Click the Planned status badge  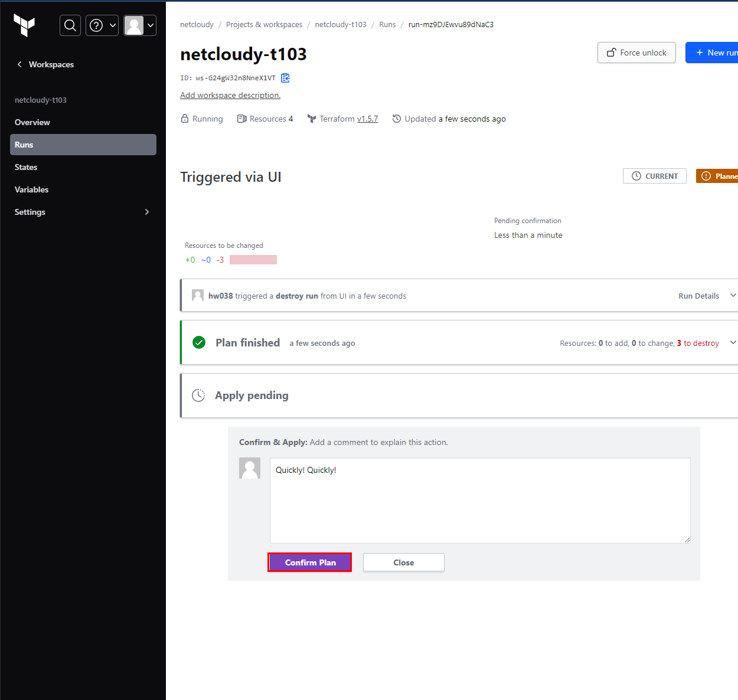[717, 176]
